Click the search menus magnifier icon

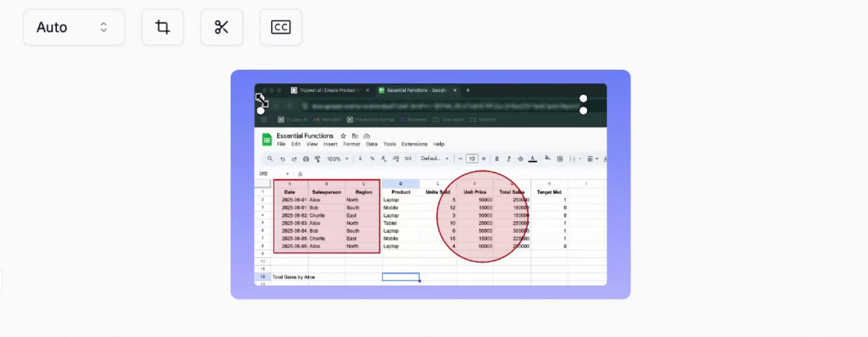[x=270, y=159]
